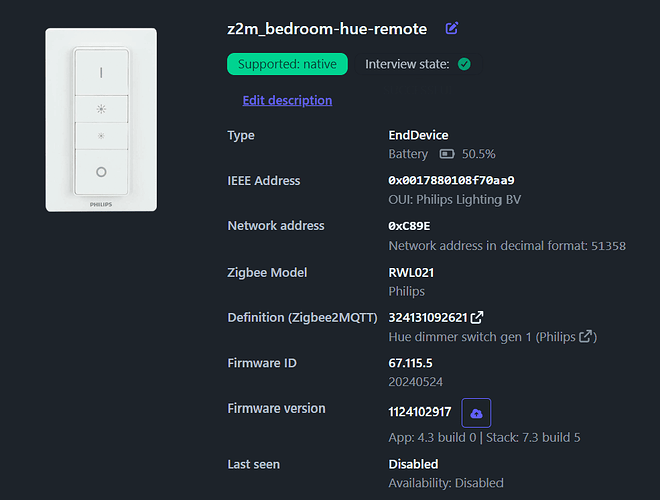Click the Supported: native badge
Viewport: 660px width, 500px height.
[287, 64]
